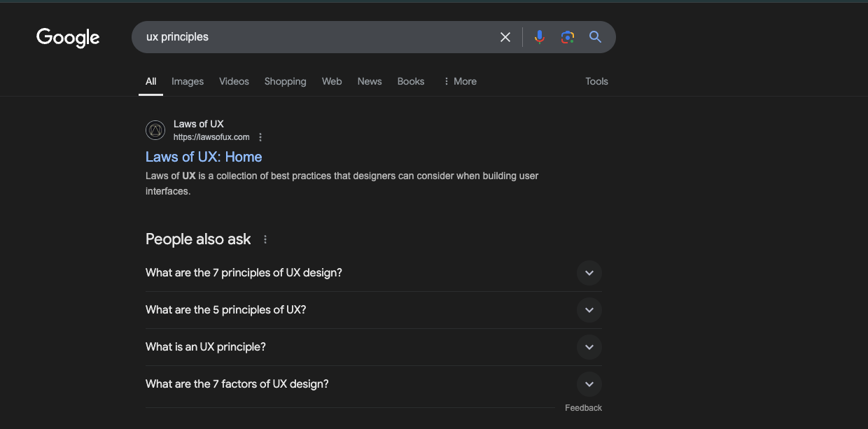The height and width of the screenshot is (429, 868).
Task: Click question text 'What is an UX principle?'
Action: click(206, 347)
